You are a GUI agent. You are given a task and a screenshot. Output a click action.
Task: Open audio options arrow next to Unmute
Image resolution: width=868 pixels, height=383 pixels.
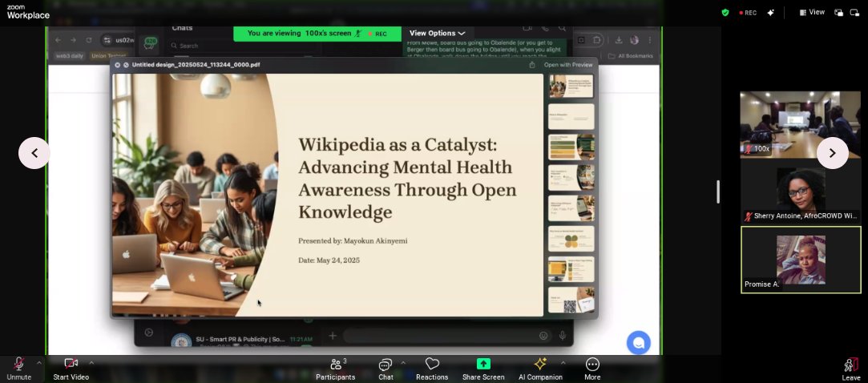[x=38, y=363]
